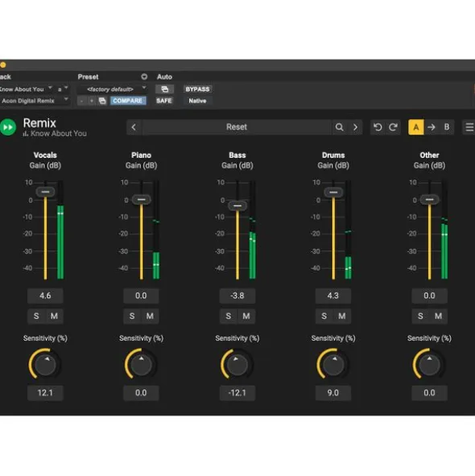The image size is (475, 476).
Task: Click the Vocals gain fader handle
Action: click(x=45, y=192)
